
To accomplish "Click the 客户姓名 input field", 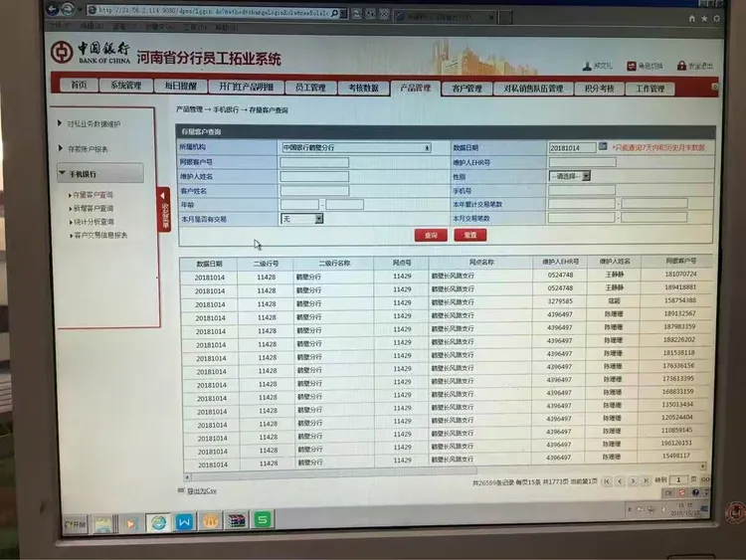I will (314, 191).
